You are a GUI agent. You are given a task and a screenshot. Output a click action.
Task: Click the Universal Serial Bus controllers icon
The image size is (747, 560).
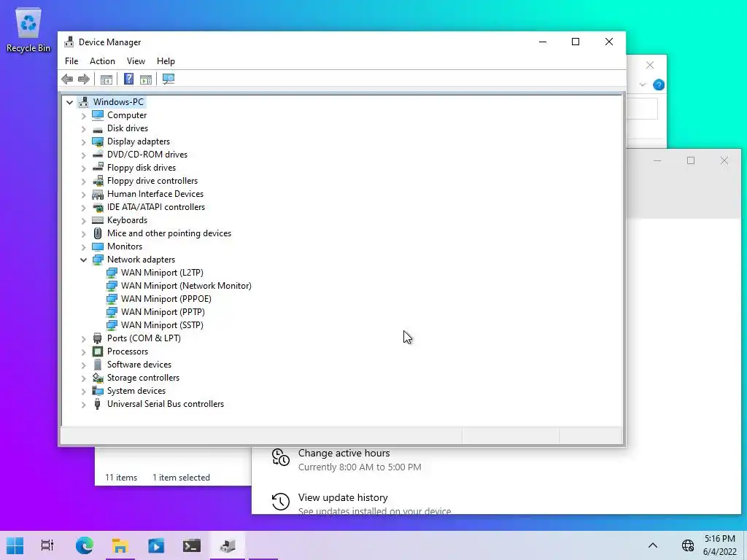pos(98,404)
